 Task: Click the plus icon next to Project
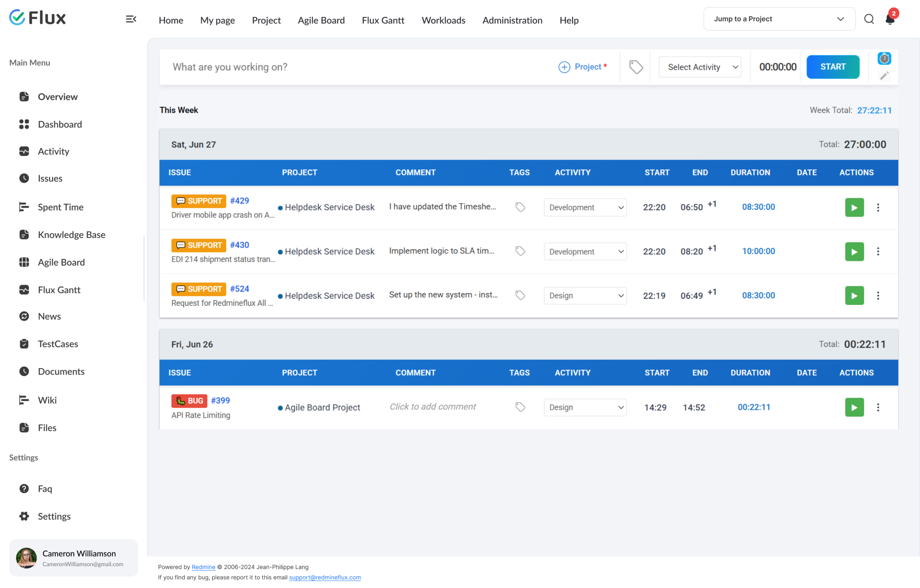[x=564, y=67]
